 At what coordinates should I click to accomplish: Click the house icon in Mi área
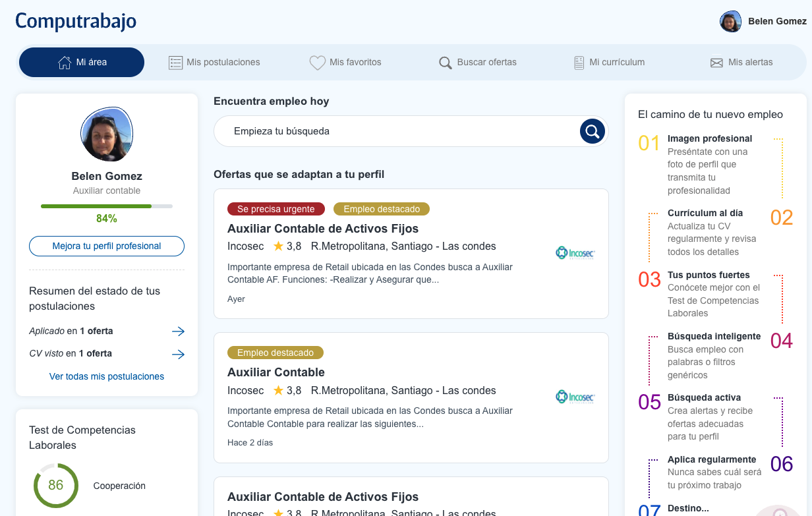click(65, 63)
